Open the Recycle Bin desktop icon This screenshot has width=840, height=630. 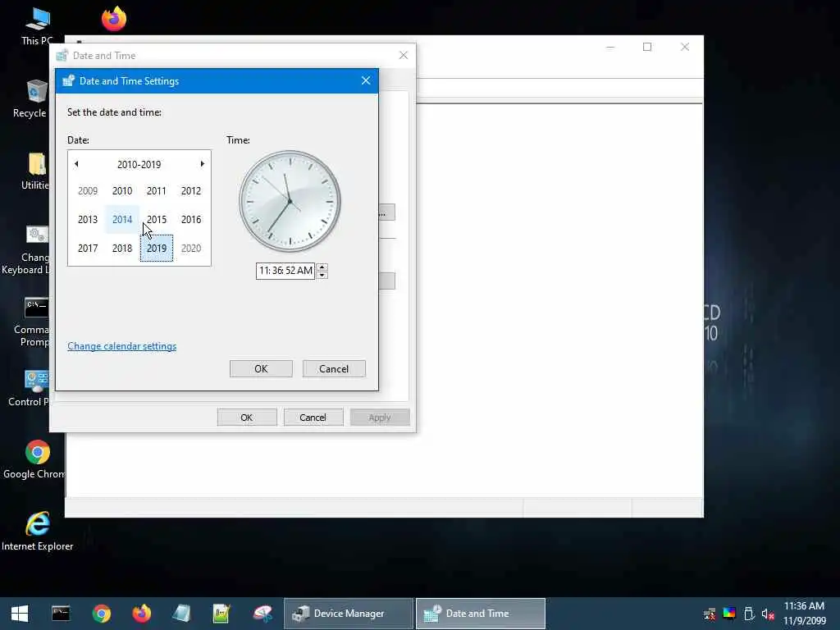[x=33, y=99]
